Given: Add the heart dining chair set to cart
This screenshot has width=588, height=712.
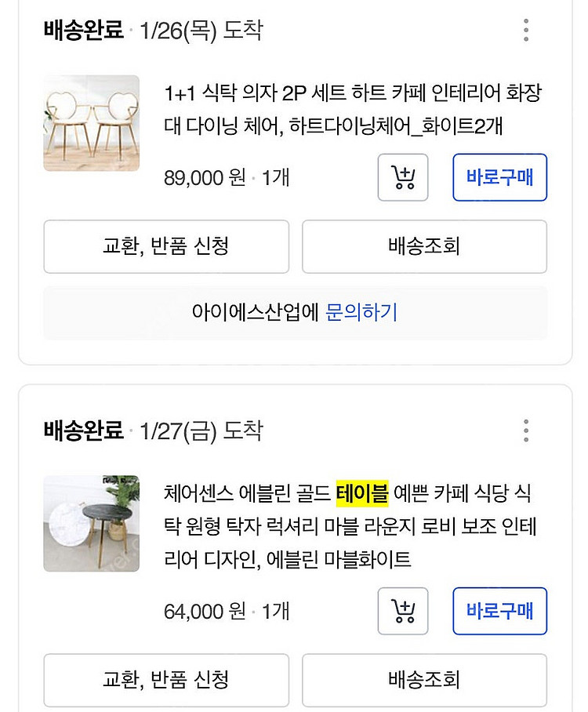Looking at the screenshot, I should point(403,177).
